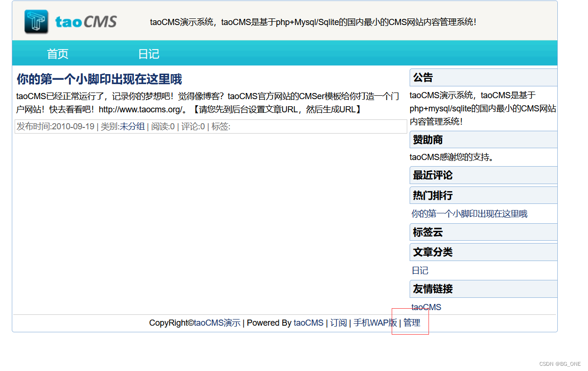The height and width of the screenshot is (371, 588).
Task: Open 订阅 link in footer
Action: click(x=338, y=323)
